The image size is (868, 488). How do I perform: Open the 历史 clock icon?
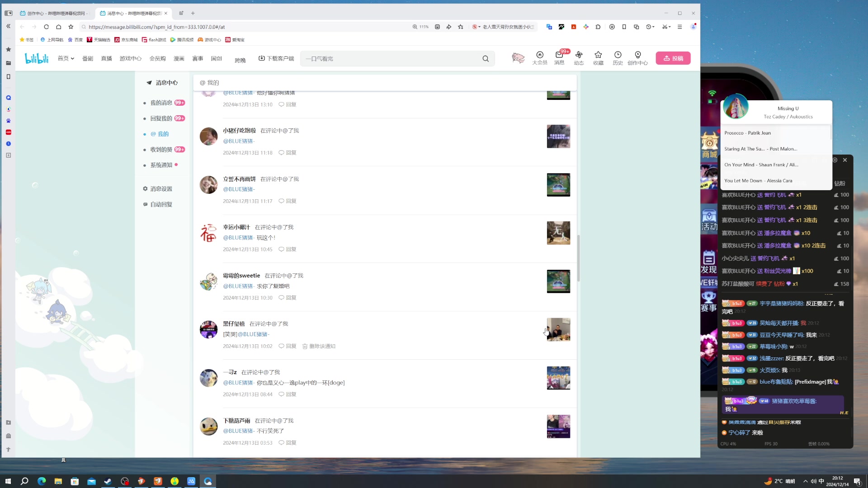click(x=618, y=58)
